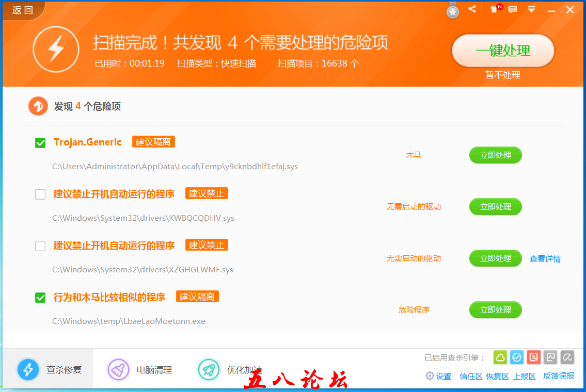Open the feedback message icon
This screenshot has height=392, width=586.
513,9
